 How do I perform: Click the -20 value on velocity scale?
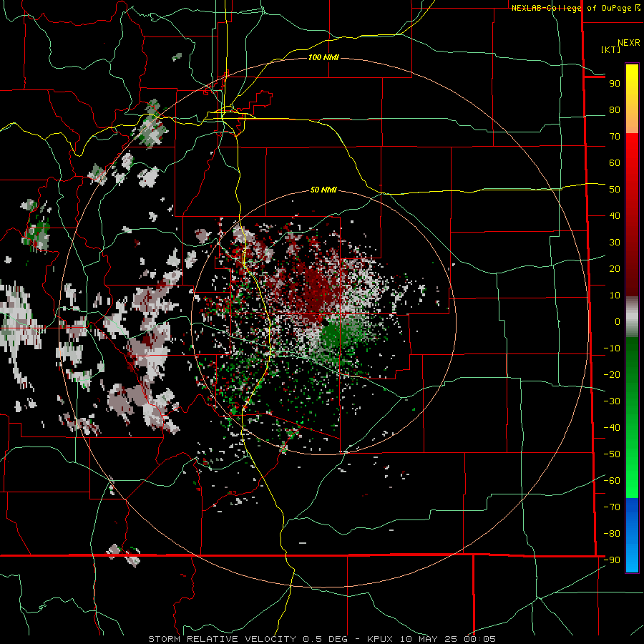point(612,375)
